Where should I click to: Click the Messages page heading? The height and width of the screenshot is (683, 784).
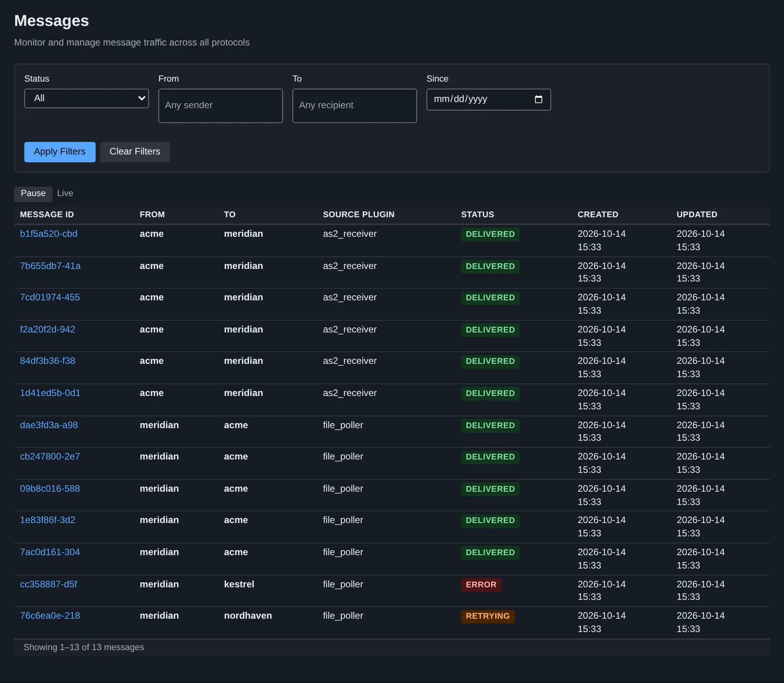pyautogui.click(x=52, y=21)
